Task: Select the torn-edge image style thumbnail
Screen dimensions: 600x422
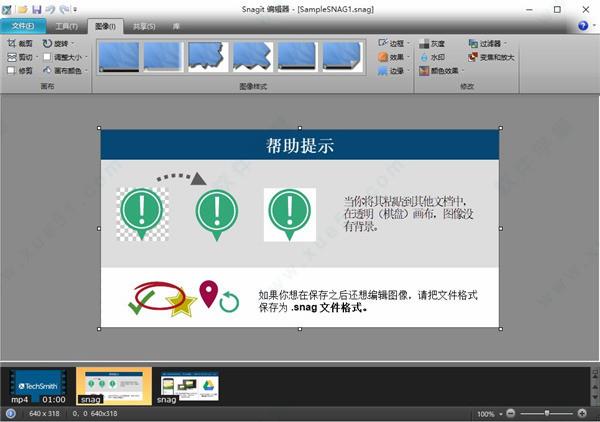Action: coord(207,56)
